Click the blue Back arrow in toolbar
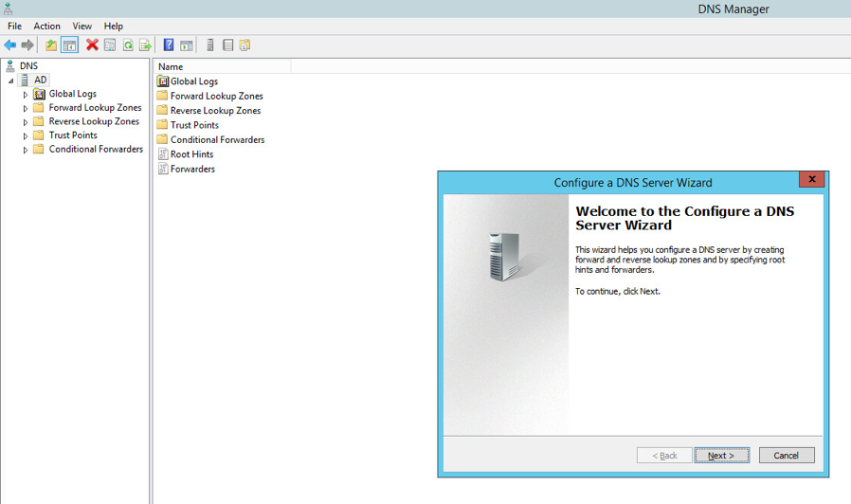 [10, 45]
